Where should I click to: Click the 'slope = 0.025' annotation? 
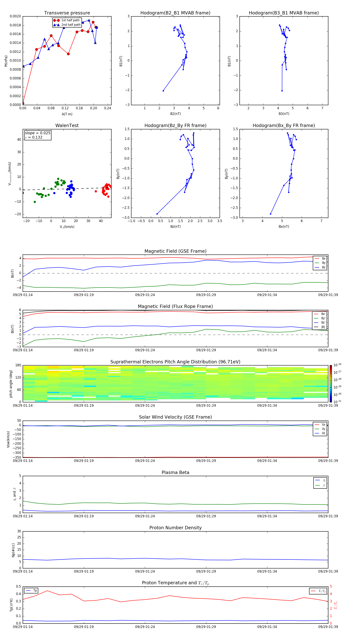pos(38,133)
